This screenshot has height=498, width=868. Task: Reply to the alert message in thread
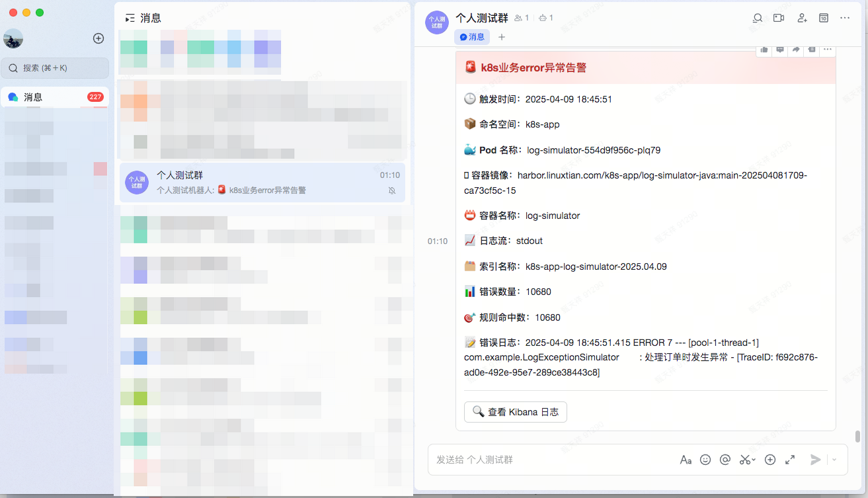[780, 50]
